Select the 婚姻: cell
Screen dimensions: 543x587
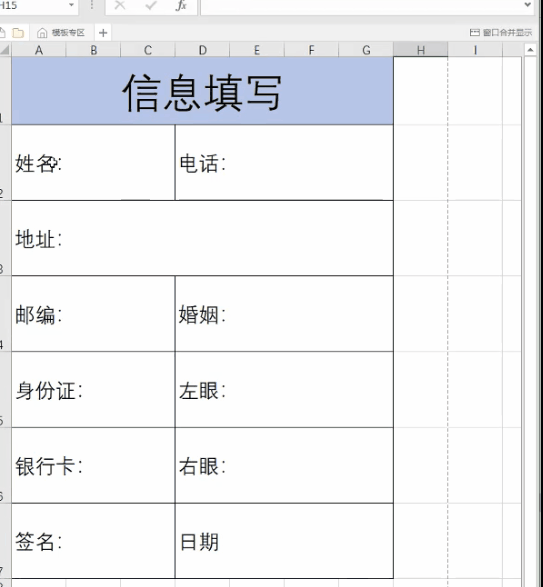click(284, 314)
